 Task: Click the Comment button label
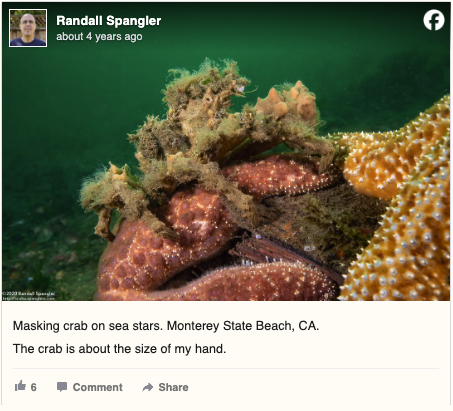(98, 387)
